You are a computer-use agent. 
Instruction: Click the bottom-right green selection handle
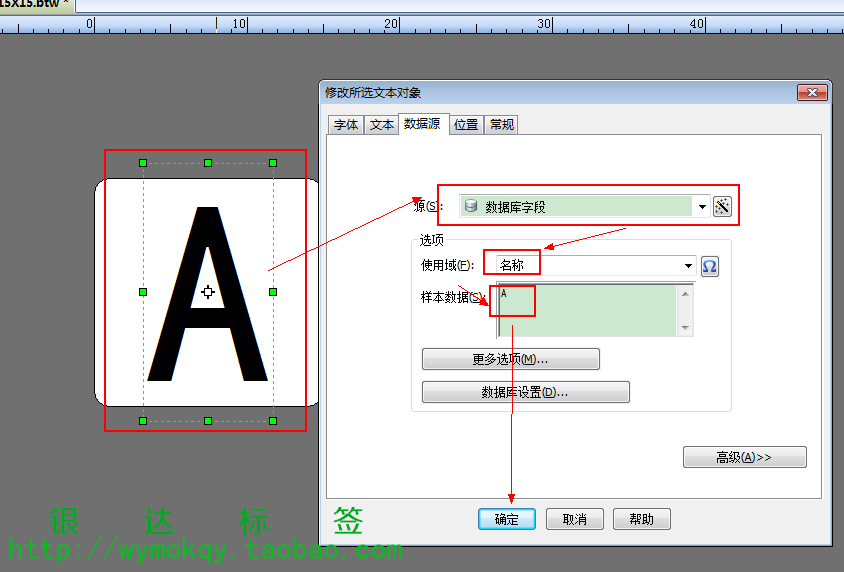[273, 421]
